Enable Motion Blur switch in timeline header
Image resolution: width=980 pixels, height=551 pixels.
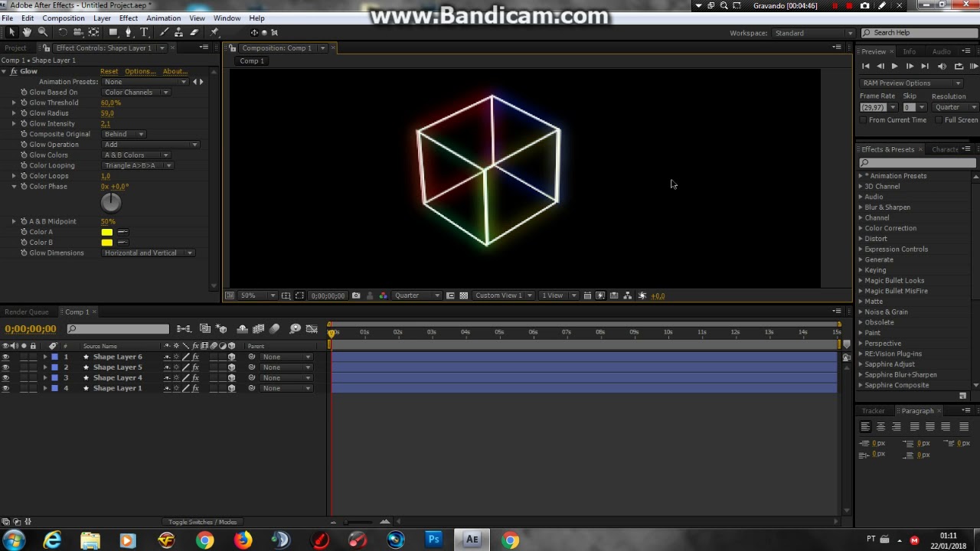pyautogui.click(x=275, y=328)
